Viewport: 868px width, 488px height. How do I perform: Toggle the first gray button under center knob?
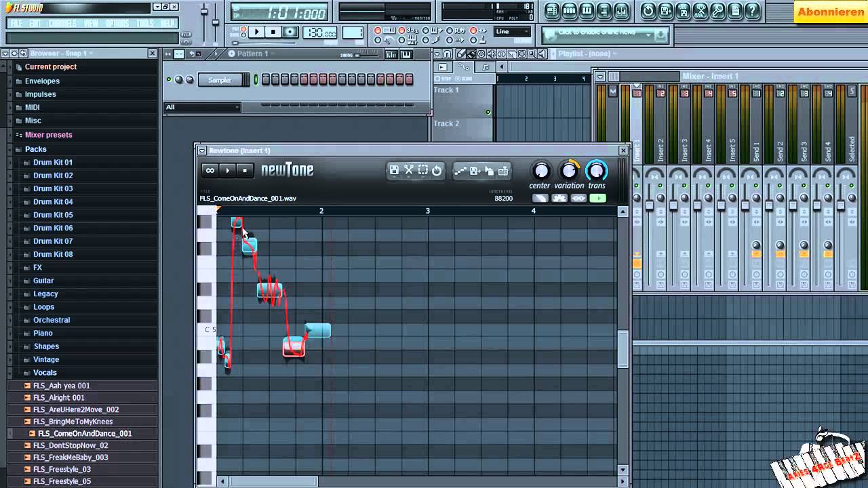click(540, 198)
